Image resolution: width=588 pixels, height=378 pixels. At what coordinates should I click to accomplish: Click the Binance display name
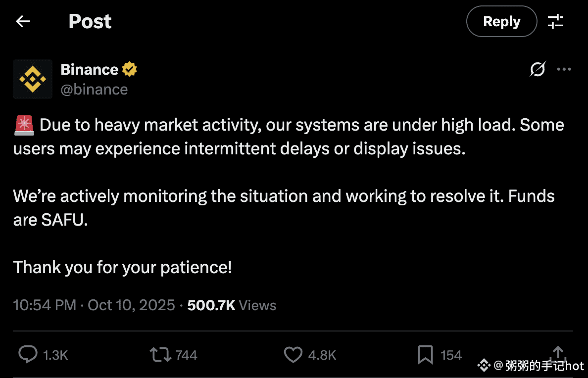[x=89, y=70]
